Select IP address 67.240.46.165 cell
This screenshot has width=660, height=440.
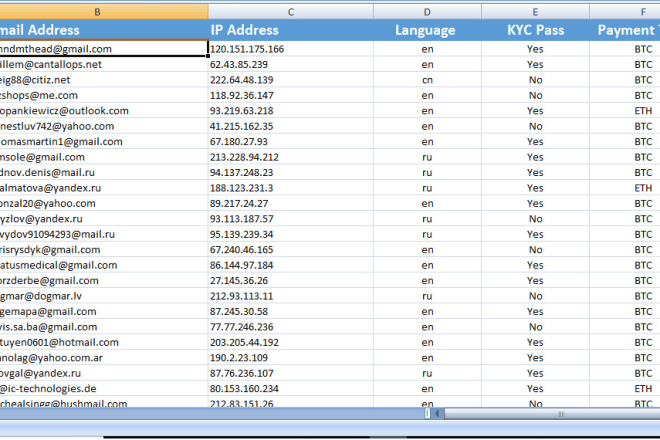[x=291, y=250]
